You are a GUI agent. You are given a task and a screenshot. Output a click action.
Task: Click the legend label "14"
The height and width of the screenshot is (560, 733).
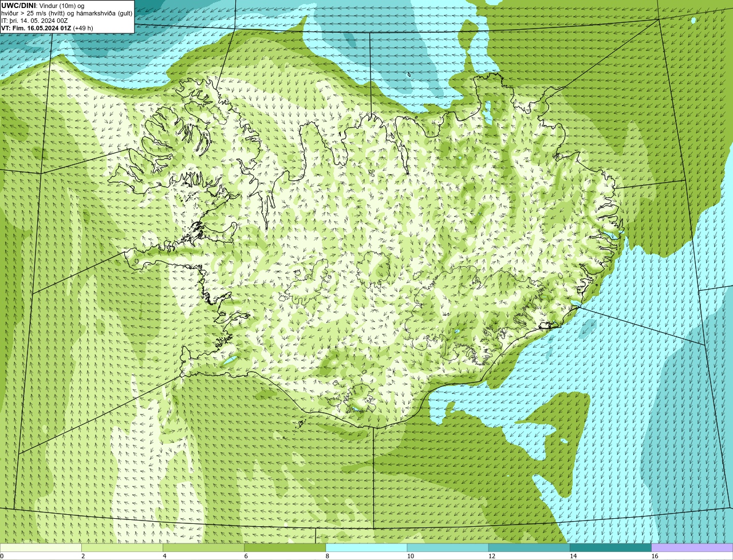coord(573,556)
